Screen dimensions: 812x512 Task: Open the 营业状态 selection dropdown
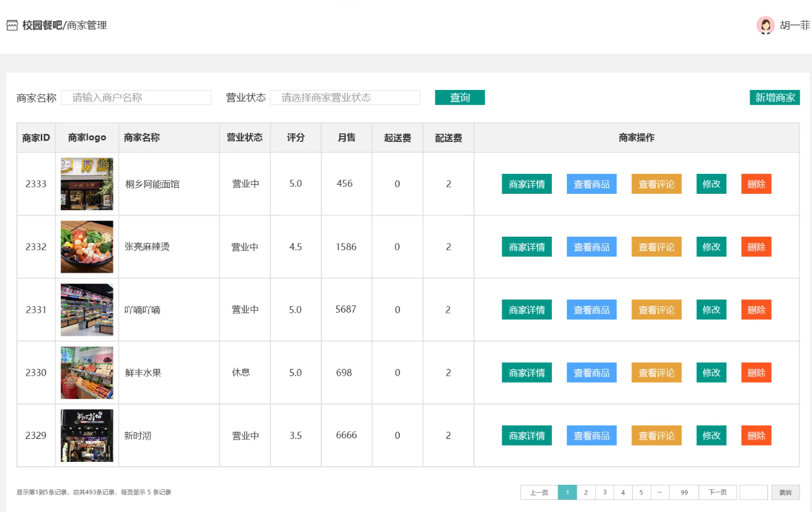[x=345, y=97]
